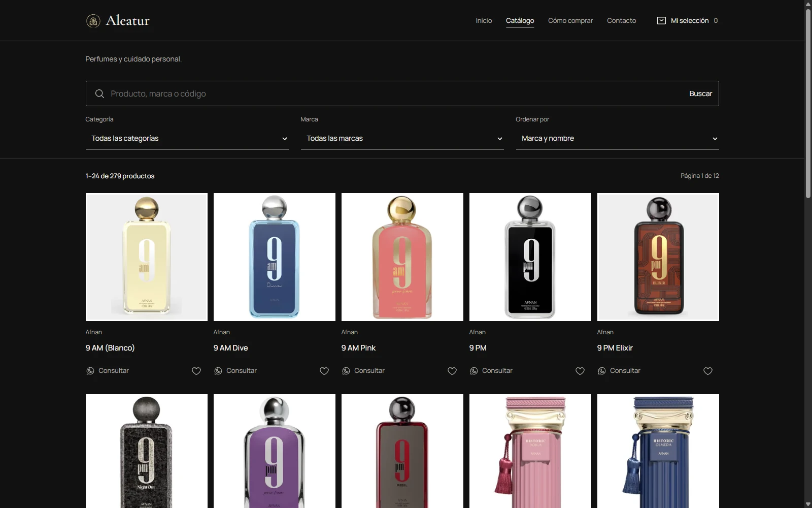This screenshot has width=812, height=508.
Task: Open the 9 PM Elixir bottle thumbnail
Action: point(658,257)
